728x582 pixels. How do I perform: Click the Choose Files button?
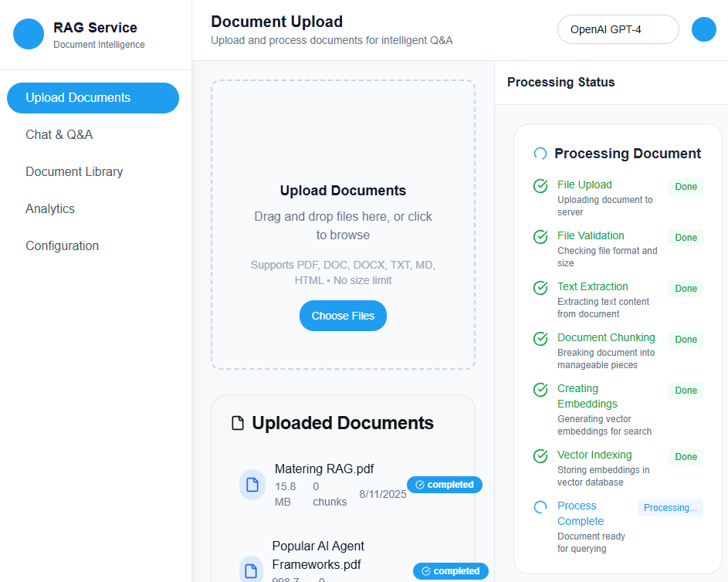click(x=343, y=316)
